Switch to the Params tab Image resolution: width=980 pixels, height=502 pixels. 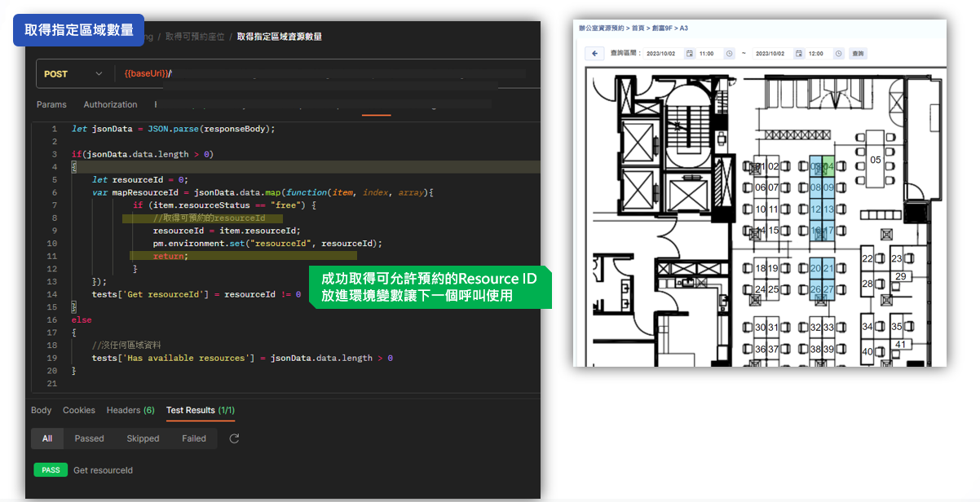(51, 104)
